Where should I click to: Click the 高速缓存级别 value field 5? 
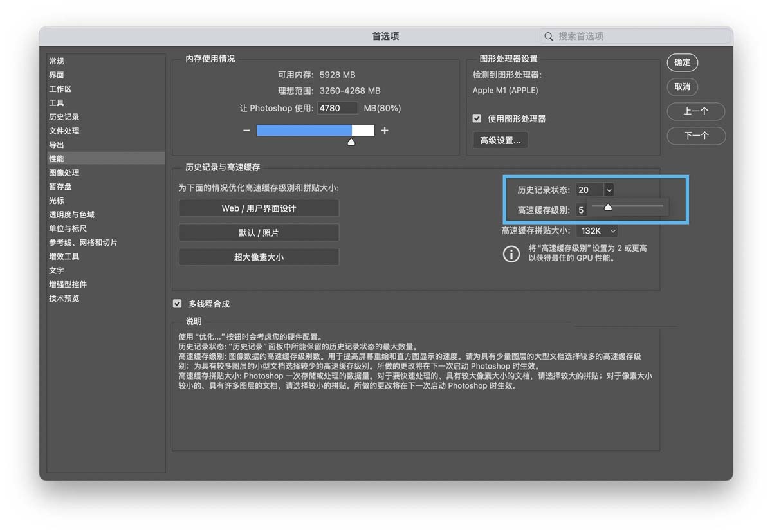[x=582, y=210]
